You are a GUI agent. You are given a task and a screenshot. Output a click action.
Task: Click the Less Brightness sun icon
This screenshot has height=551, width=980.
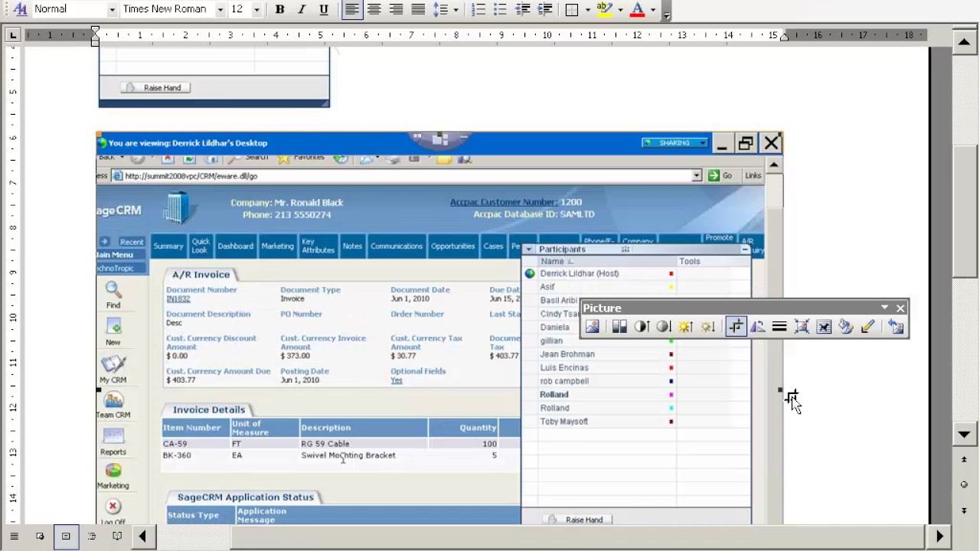pos(707,327)
